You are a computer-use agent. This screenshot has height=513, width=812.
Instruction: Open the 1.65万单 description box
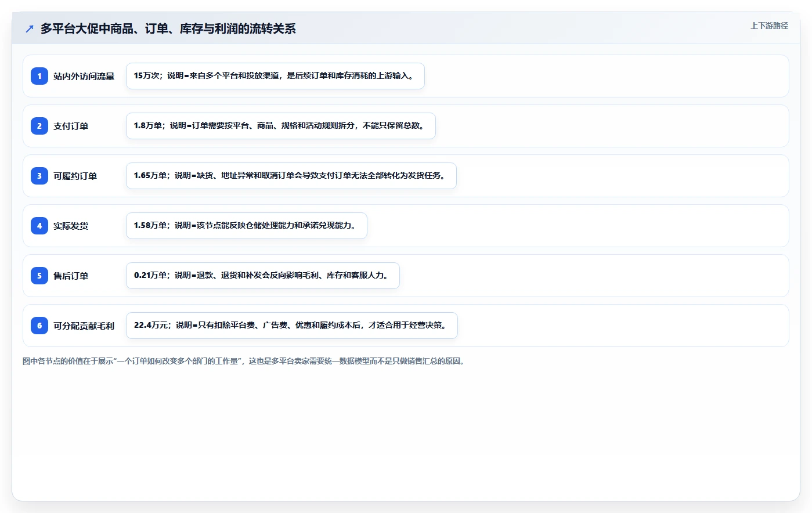tap(291, 176)
